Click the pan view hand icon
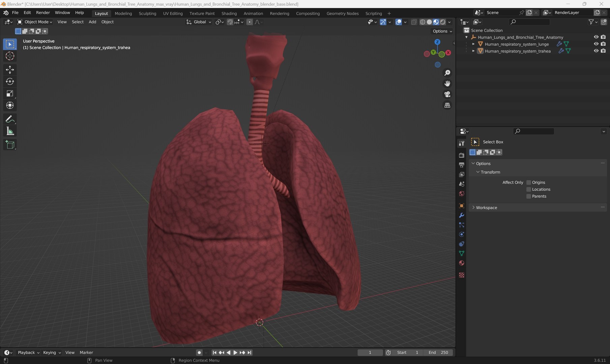The image size is (610, 364). tap(447, 84)
